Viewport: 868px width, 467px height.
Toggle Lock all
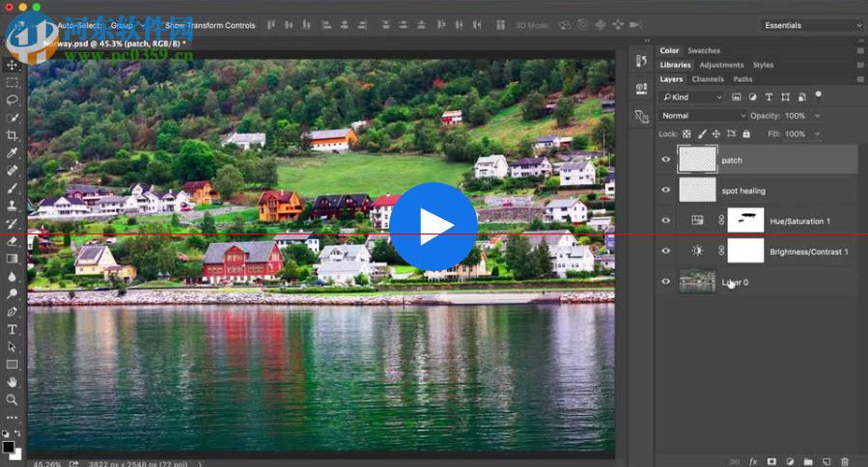tap(746, 134)
